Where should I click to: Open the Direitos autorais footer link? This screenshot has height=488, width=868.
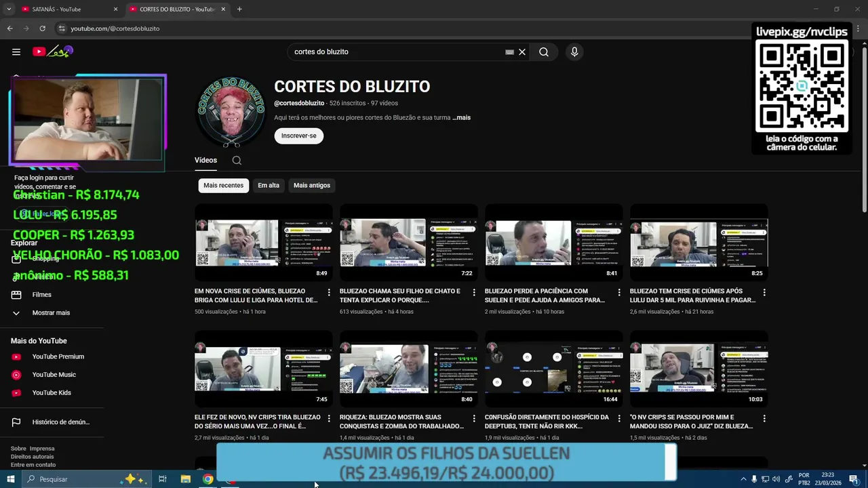tap(33, 457)
